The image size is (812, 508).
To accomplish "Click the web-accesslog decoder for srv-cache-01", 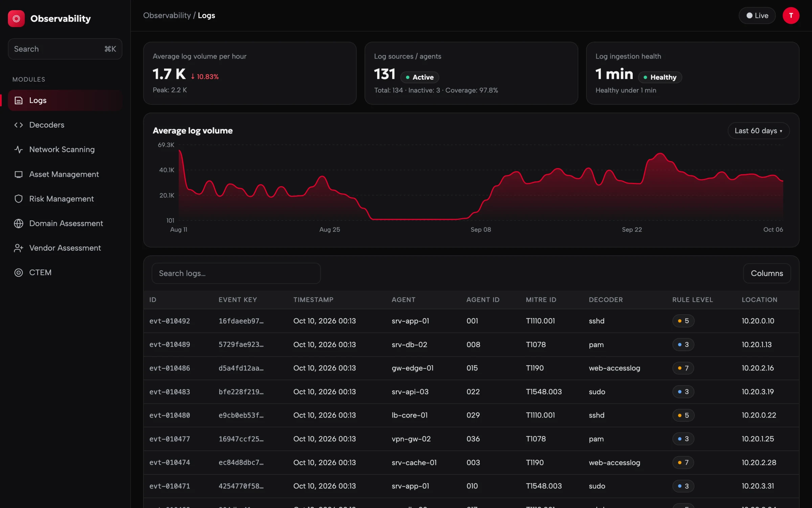I will point(614,463).
